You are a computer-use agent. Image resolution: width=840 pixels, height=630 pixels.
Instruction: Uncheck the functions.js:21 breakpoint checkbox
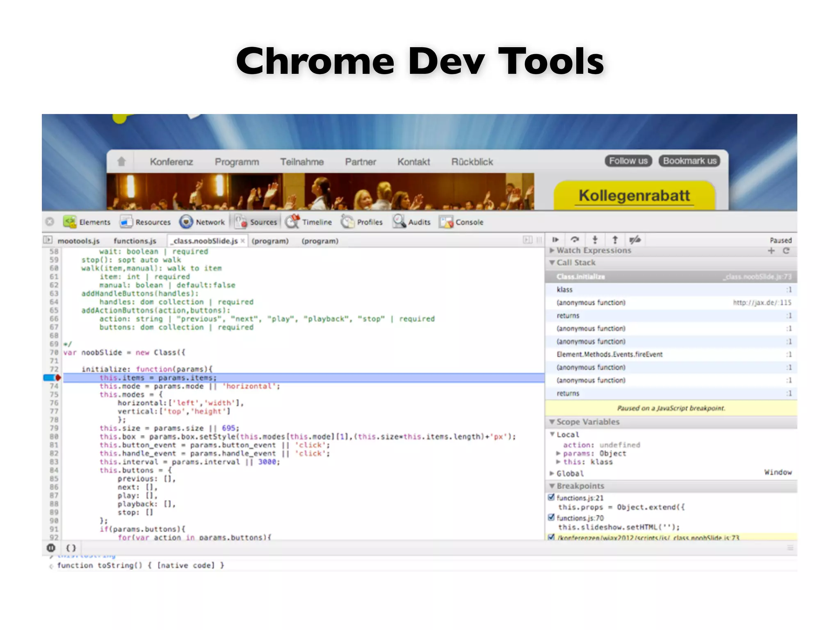point(552,498)
